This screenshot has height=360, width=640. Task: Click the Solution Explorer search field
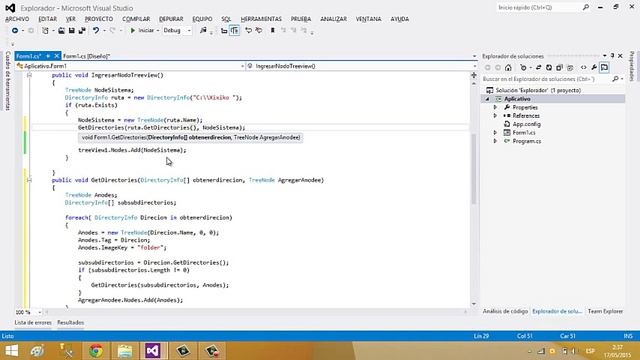547,79
